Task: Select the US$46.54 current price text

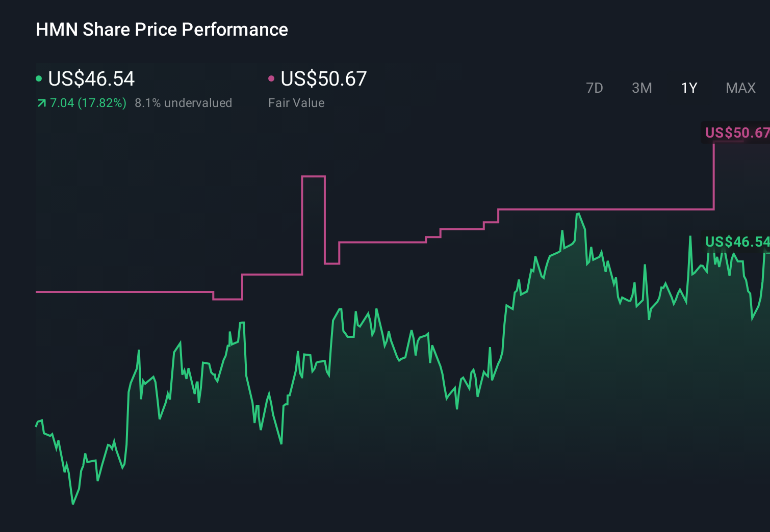Action: (x=91, y=79)
